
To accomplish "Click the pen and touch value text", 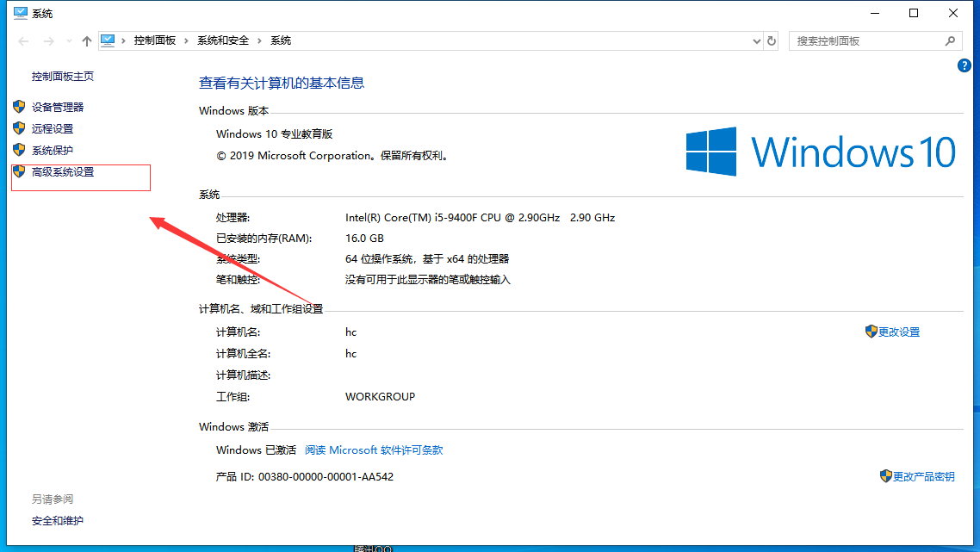I will (427, 279).
